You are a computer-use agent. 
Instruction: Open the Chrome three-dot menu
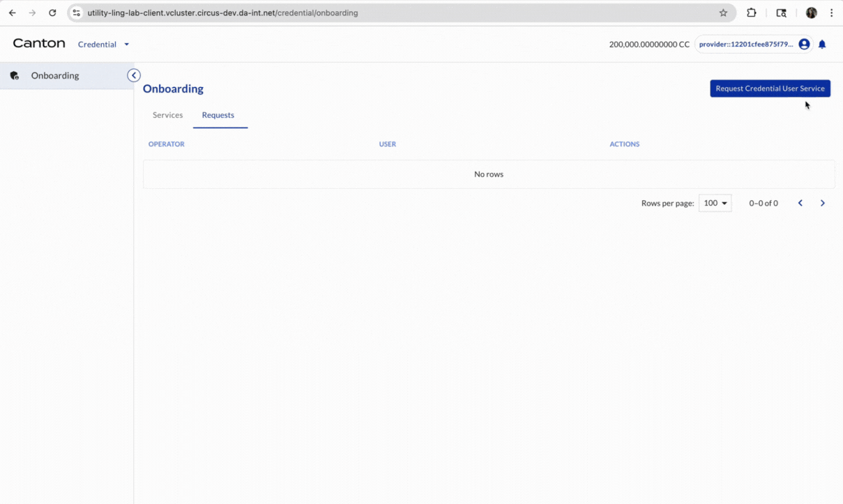click(832, 13)
